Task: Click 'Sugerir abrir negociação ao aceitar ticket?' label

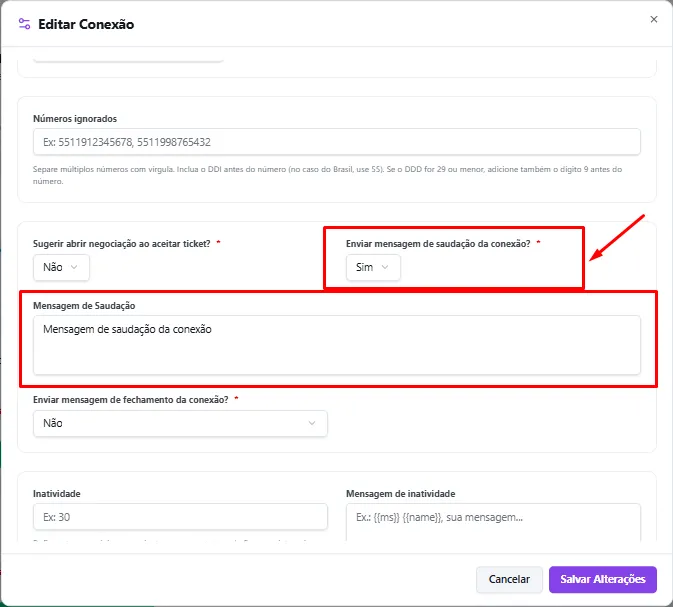Action: point(121,244)
